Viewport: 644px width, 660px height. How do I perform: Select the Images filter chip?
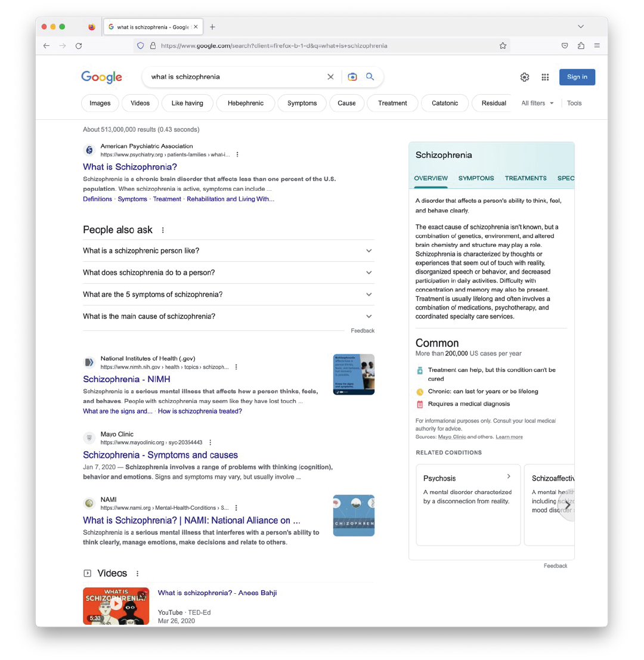pos(100,103)
